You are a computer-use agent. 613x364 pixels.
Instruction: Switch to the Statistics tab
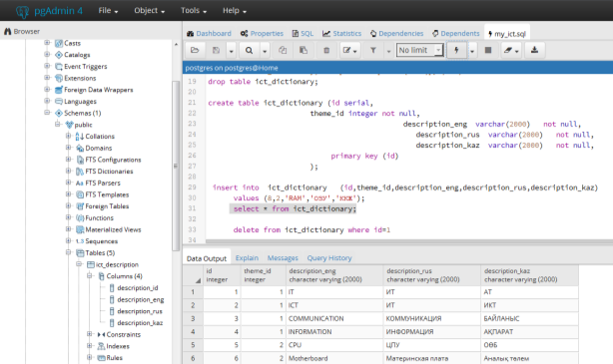pyautogui.click(x=341, y=34)
